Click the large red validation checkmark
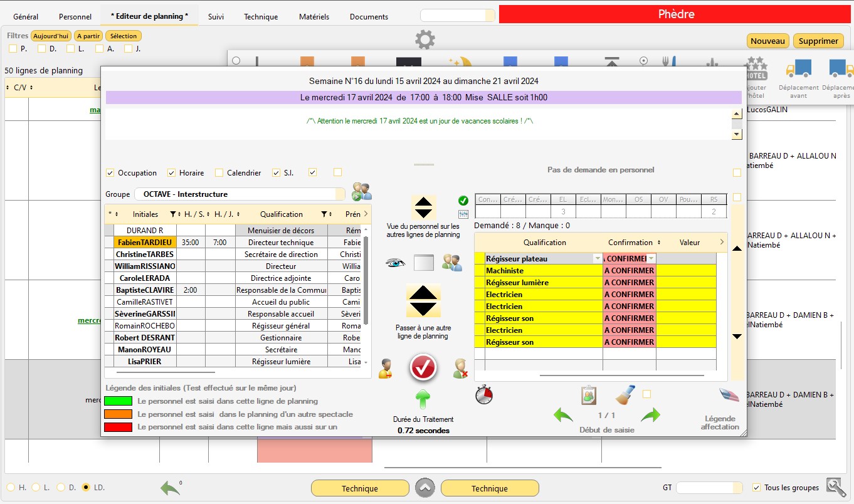The image size is (854, 504). point(423,368)
